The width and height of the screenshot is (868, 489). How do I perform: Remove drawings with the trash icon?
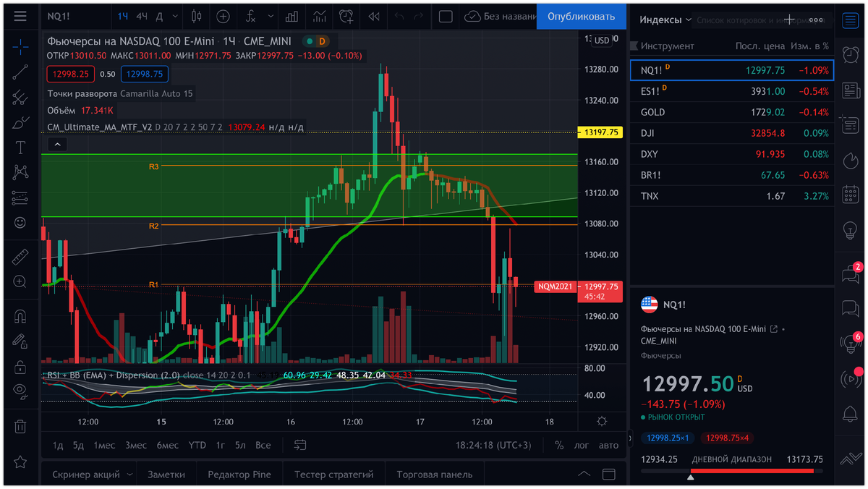[x=20, y=426]
